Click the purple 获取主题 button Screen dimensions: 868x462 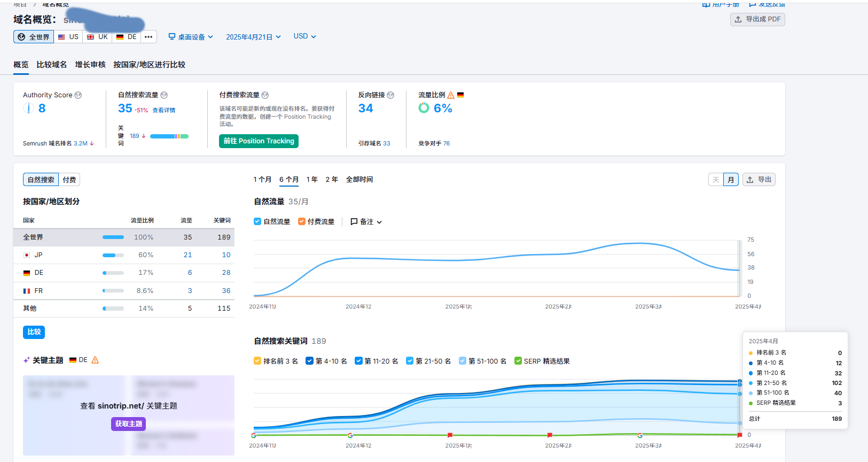coord(129,424)
